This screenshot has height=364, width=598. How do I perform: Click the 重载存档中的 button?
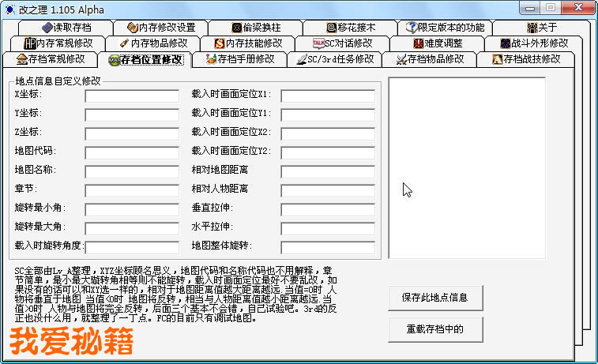point(435,329)
